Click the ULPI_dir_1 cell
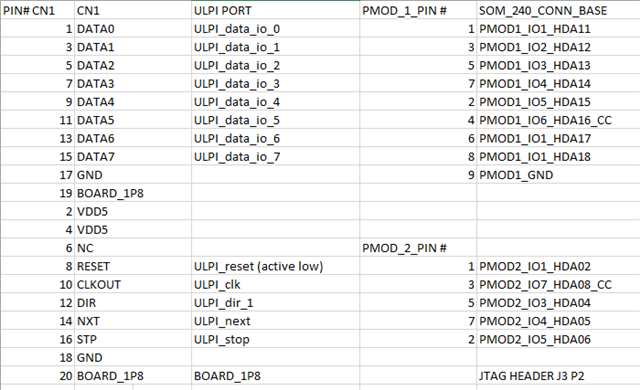The image size is (640, 390). [276, 303]
